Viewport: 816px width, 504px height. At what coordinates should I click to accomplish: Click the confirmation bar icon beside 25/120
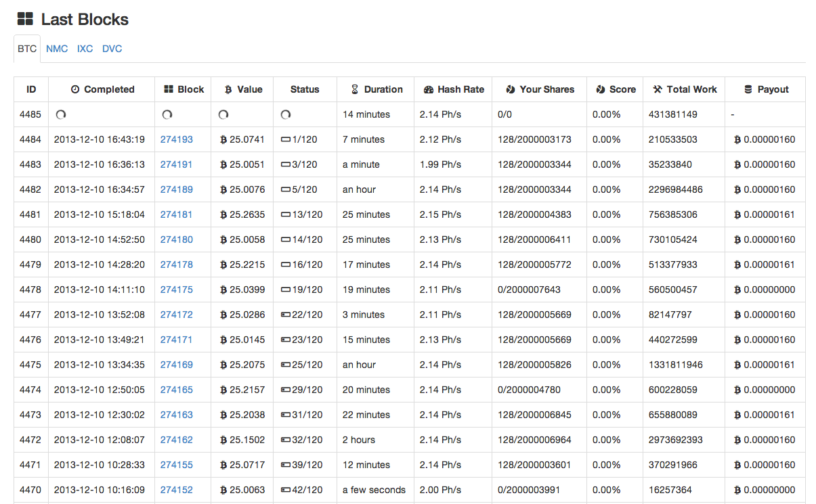286,365
